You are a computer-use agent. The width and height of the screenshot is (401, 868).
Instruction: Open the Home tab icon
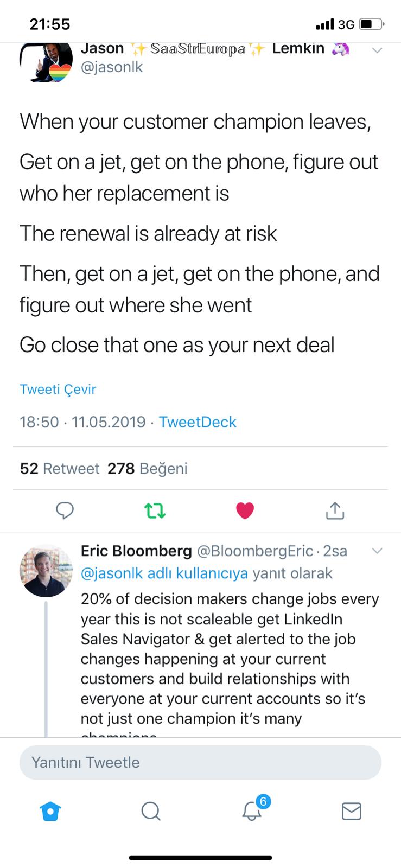[x=50, y=811]
